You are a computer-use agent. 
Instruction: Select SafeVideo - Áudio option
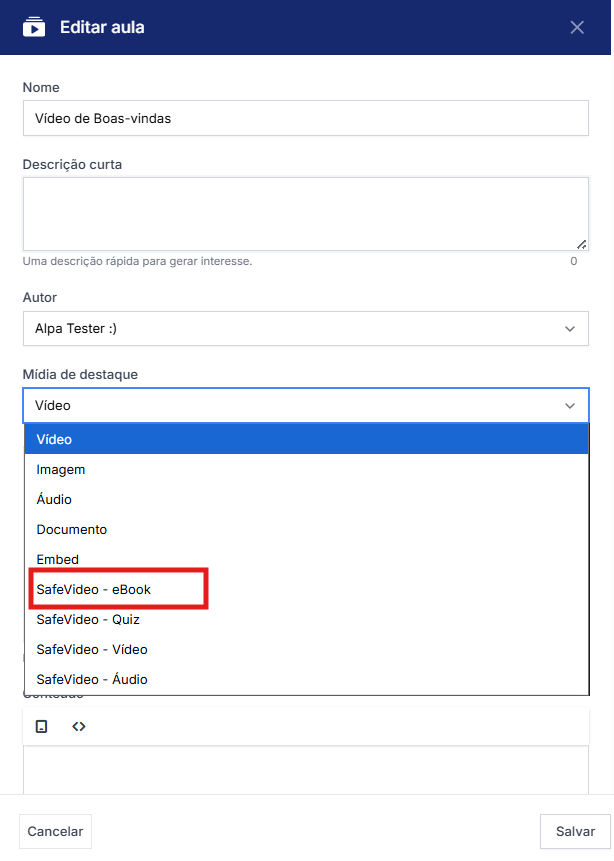point(305,679)
